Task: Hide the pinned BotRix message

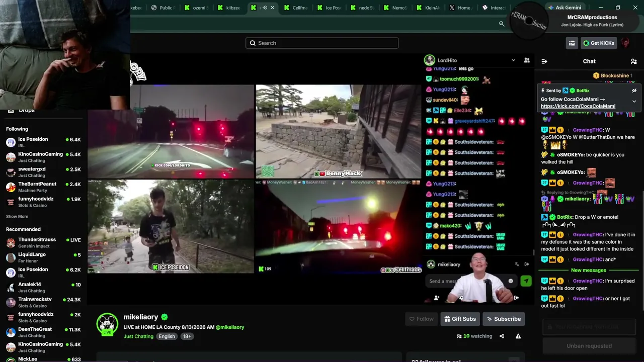Action: [634, 90]
